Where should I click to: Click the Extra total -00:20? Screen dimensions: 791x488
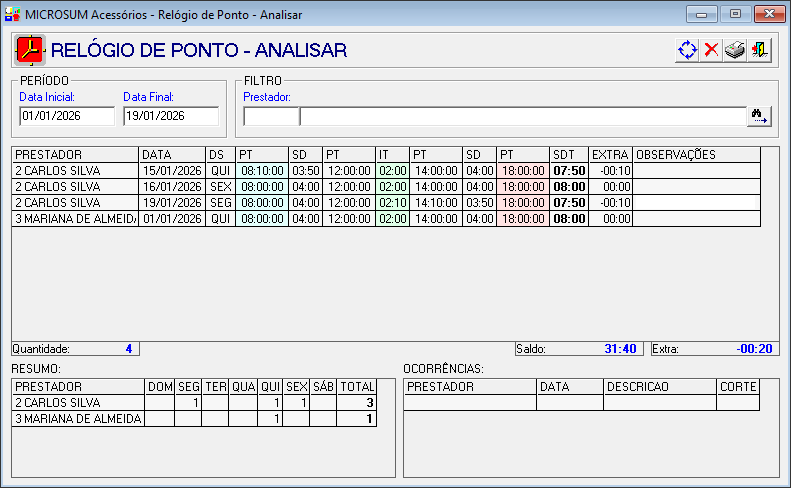754,349
